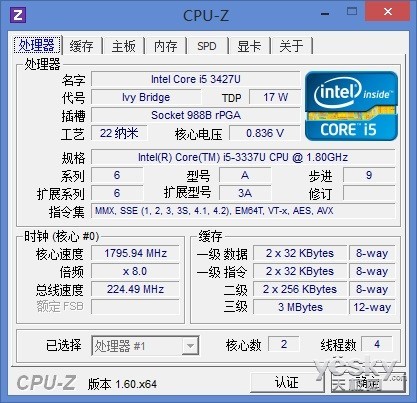Minimize the CPU-Z window
The height and width of the screenshot is (403, 417).
(x=325, y=14)
